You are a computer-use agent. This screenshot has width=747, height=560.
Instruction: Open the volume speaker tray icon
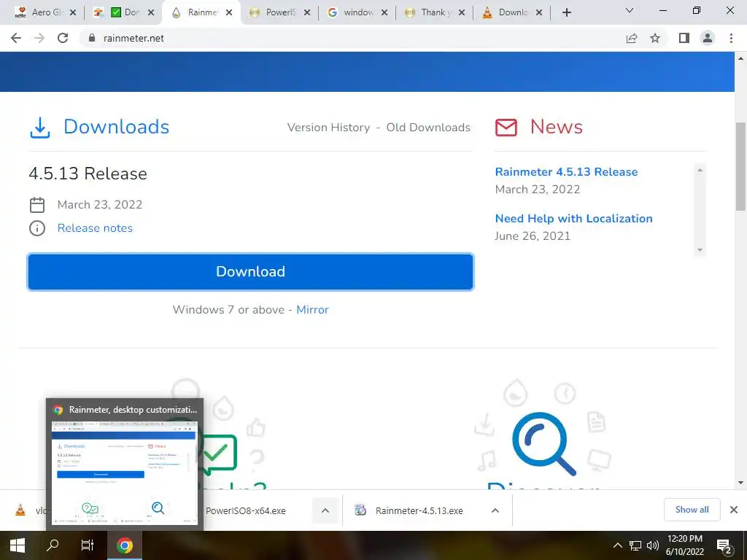(653, 545)
